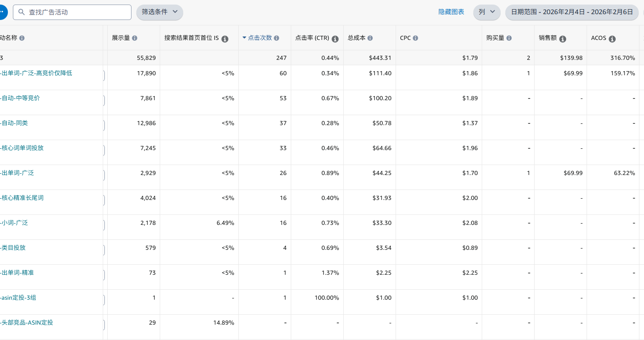Viewport: 644px width, 340px height.
Task: Open the 头部竞品-ASIN定投 campaign
Action: coord(27,323)
